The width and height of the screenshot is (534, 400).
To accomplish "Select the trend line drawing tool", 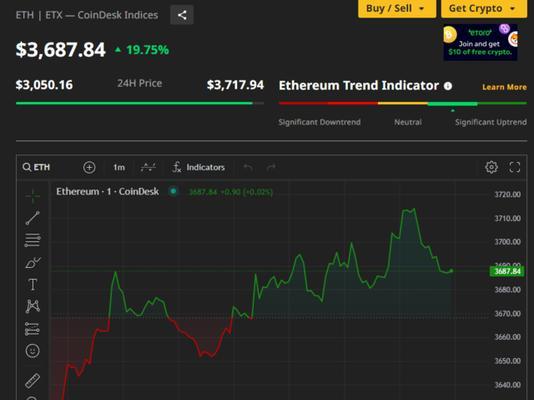I will tap(33, 218).
